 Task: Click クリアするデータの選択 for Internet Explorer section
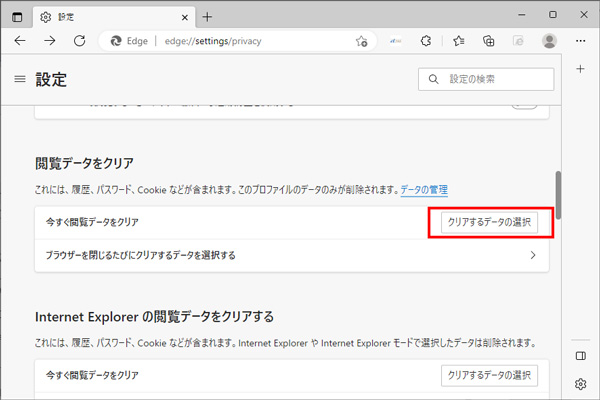pyautogui.click(x=489, y=376)
